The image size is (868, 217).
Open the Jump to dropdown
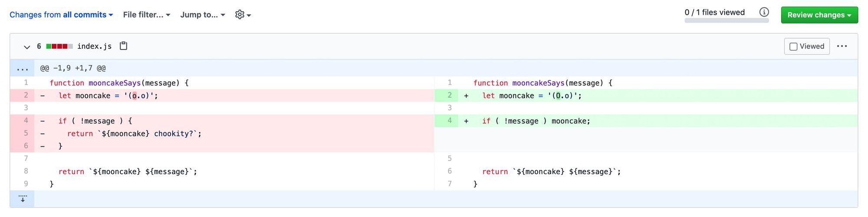click(x=203, y=15)
